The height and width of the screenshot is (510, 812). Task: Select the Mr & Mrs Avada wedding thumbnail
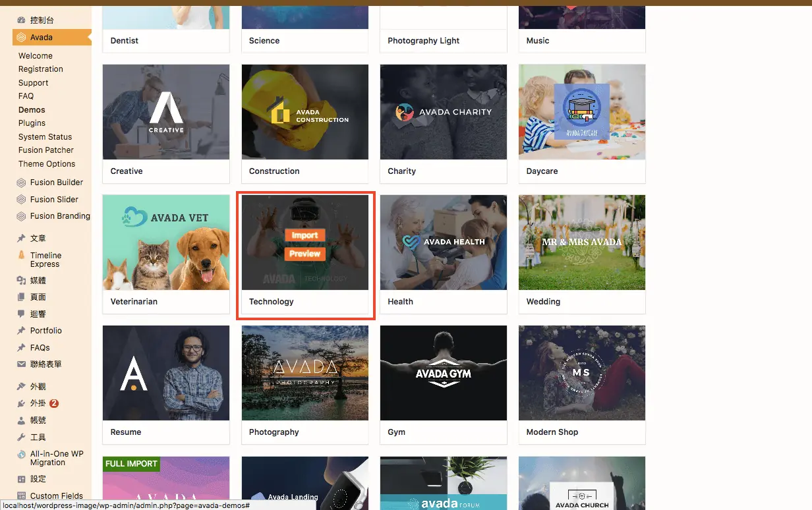[582, 242]
